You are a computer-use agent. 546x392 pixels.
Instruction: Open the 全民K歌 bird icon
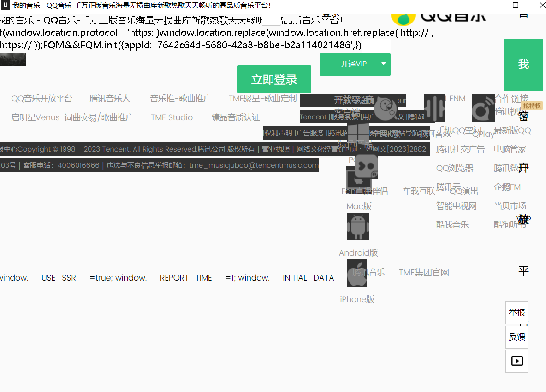[x=385, y=109]
